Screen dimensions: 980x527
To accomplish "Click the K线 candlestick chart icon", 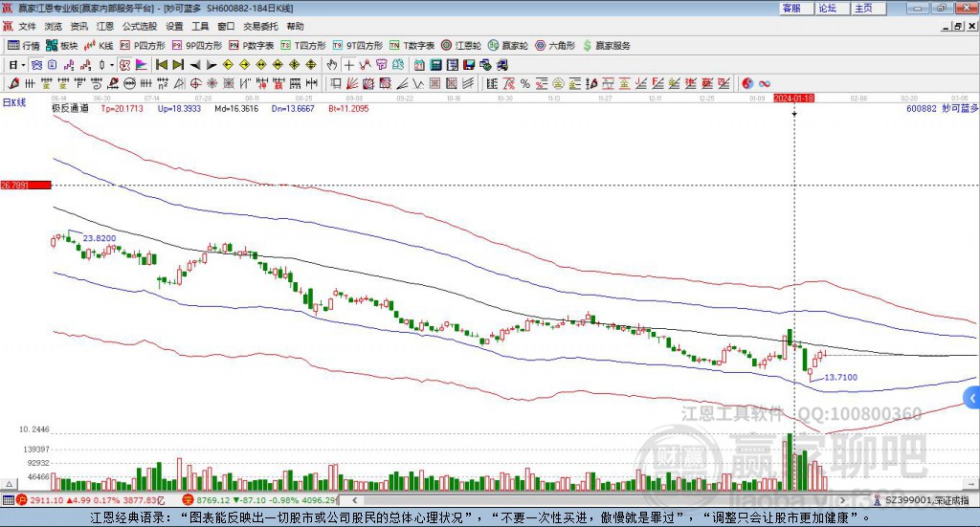I will pos(99,45).
